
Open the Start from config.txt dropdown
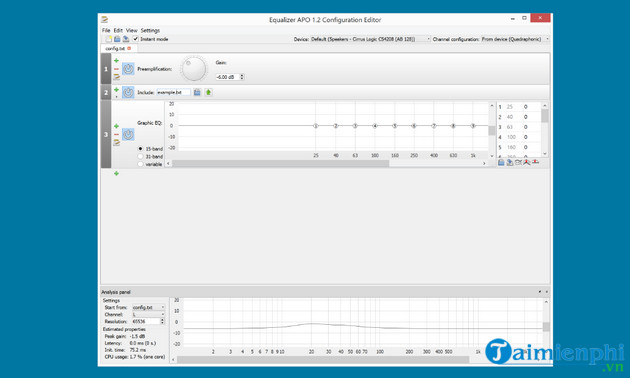pyautogui.click(x=148, y=307)
